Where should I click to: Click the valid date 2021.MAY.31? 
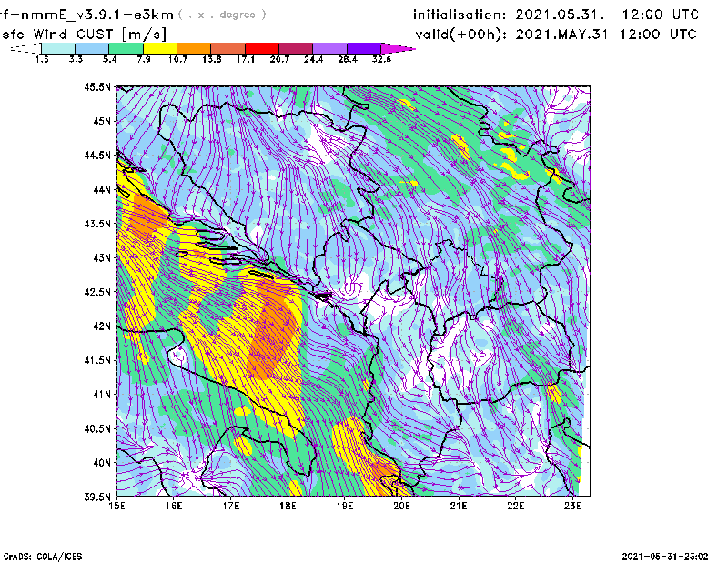(x=561, y=35)
